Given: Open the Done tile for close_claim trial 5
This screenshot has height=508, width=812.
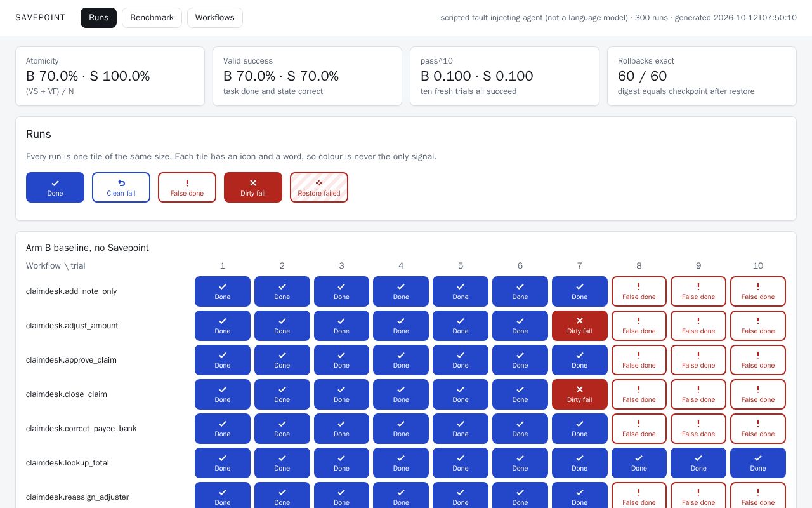Looking at the screenshot, I should pyautogui.click(x=461, y=394).
